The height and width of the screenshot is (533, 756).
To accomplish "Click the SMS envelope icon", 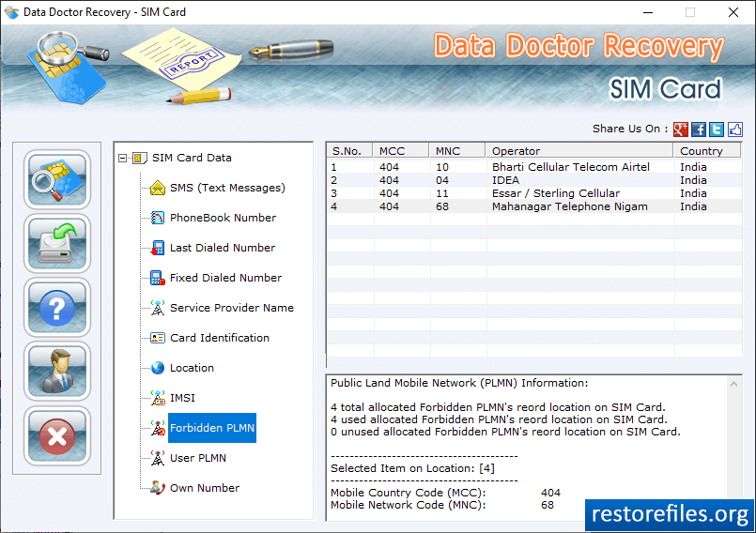I will pyautogui.click(x=158, y=188).
